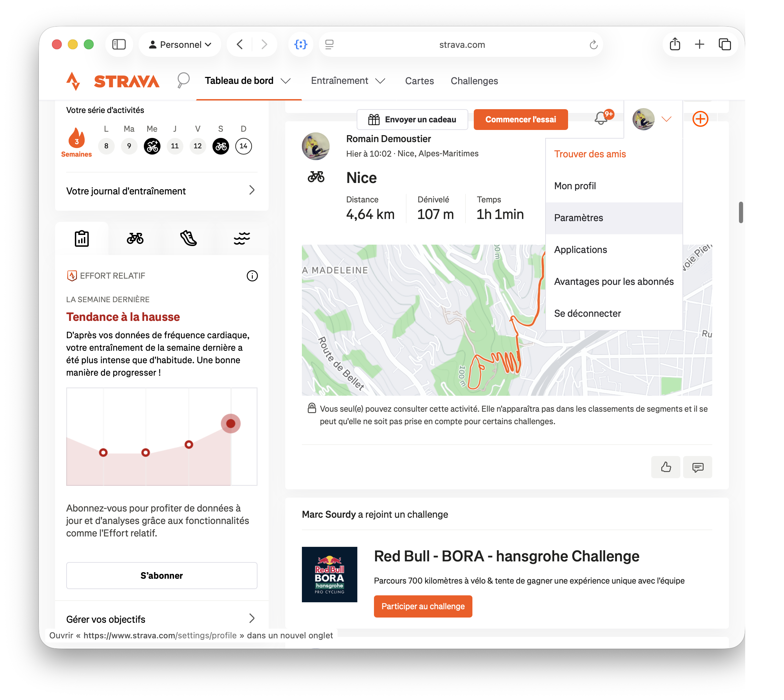This screenshot has width=784, height=700.
Task: Click Romain Demoustier's activity avatar
Action: pyautogui.click(x=315, y=147)
